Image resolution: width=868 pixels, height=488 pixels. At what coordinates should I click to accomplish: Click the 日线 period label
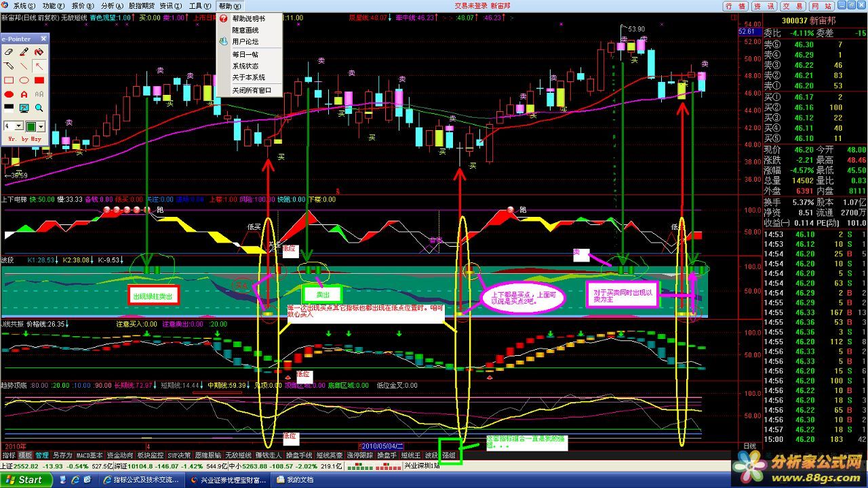pyautogui.click(x=749, y=446)
